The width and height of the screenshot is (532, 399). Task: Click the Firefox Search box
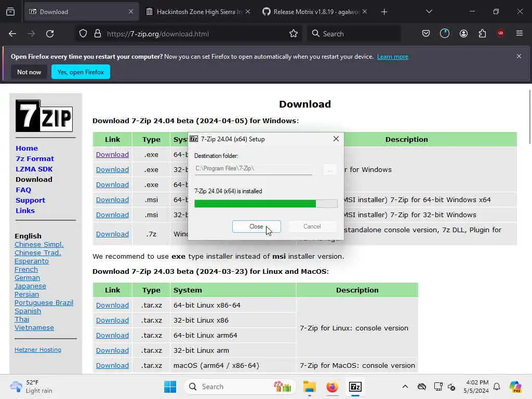[x=353, y=34]
